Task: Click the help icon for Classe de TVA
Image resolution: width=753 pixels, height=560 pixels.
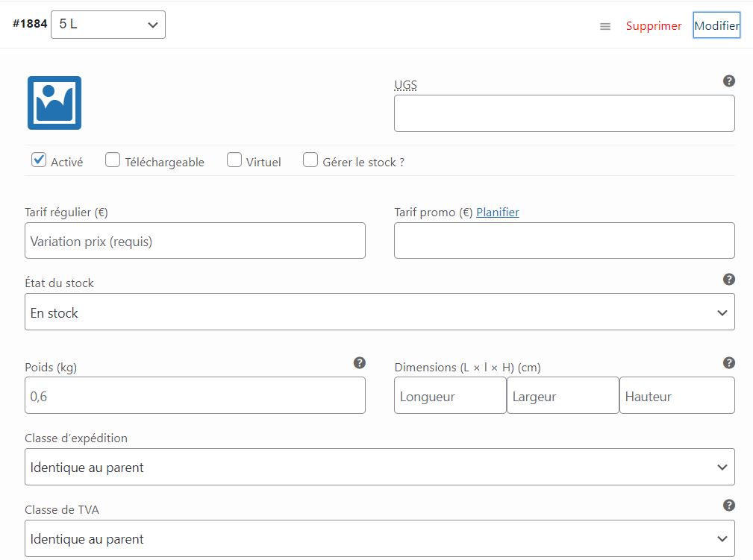Action: pos(729,506)
